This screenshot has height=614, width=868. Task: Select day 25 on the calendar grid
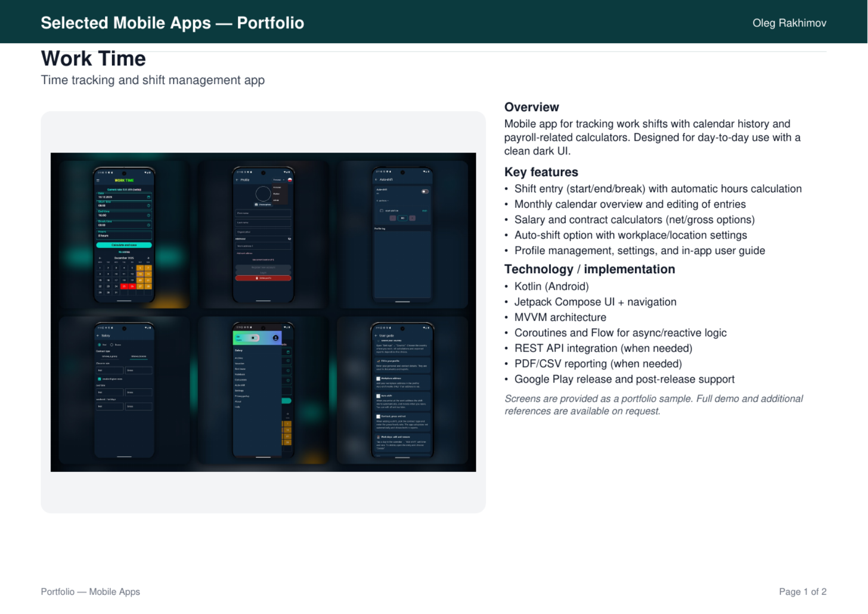pyautogui.click(x=124, y=286)
